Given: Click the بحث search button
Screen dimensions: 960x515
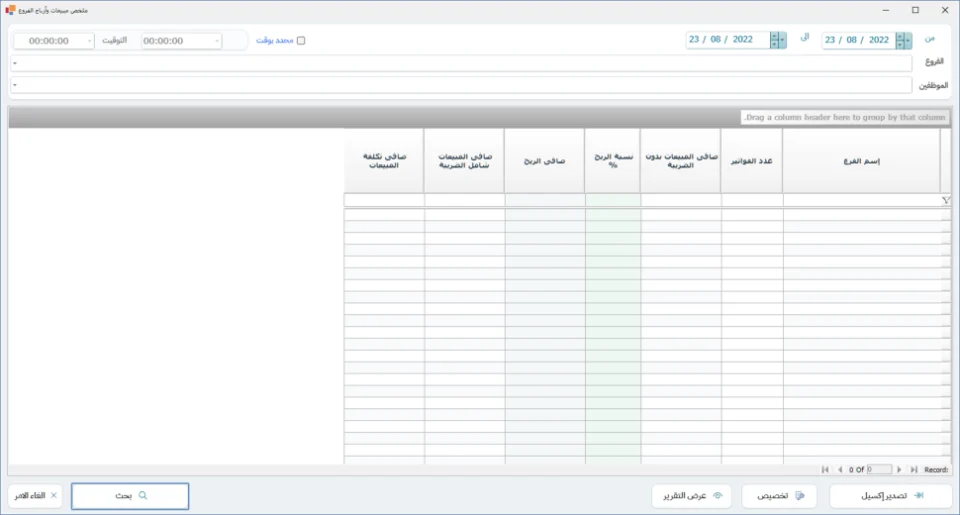Looking at the screenshot, I should point(130,496).
